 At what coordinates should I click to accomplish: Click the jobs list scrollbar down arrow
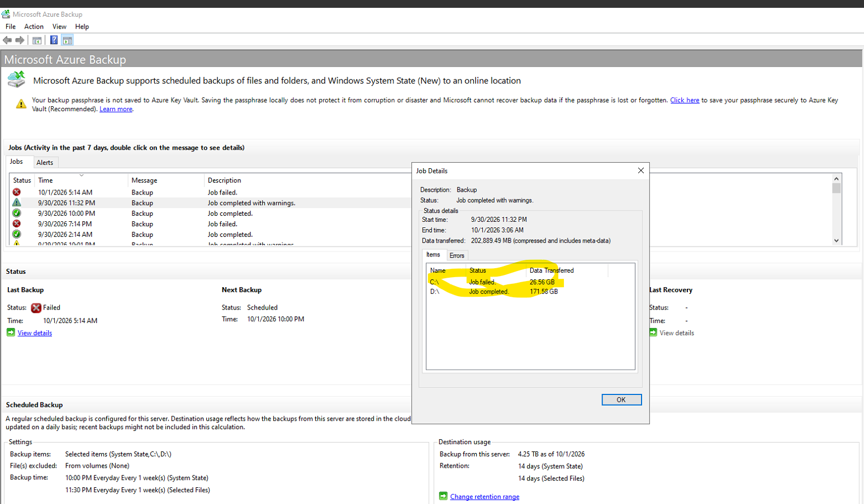click(x=837, y=241)
